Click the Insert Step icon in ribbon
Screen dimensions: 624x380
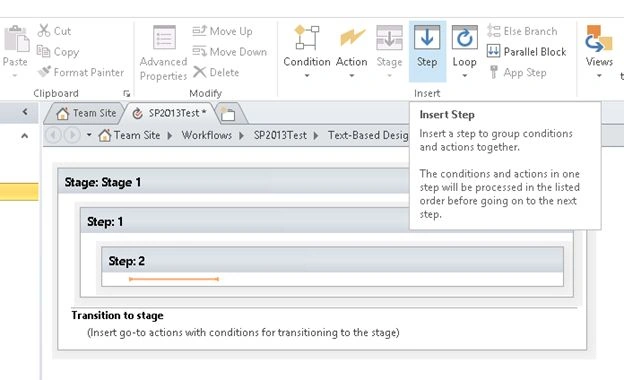[x=427, y=38]
